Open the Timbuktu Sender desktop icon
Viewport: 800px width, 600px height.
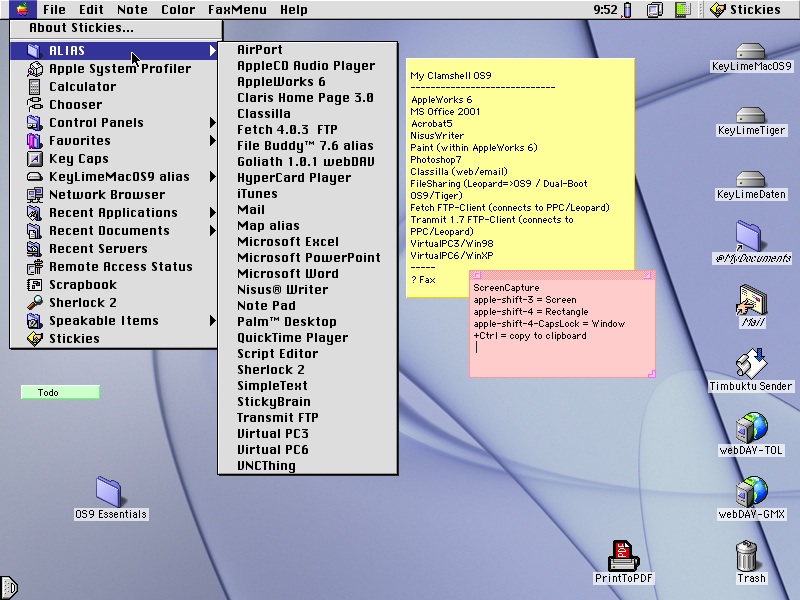[750, 363]
